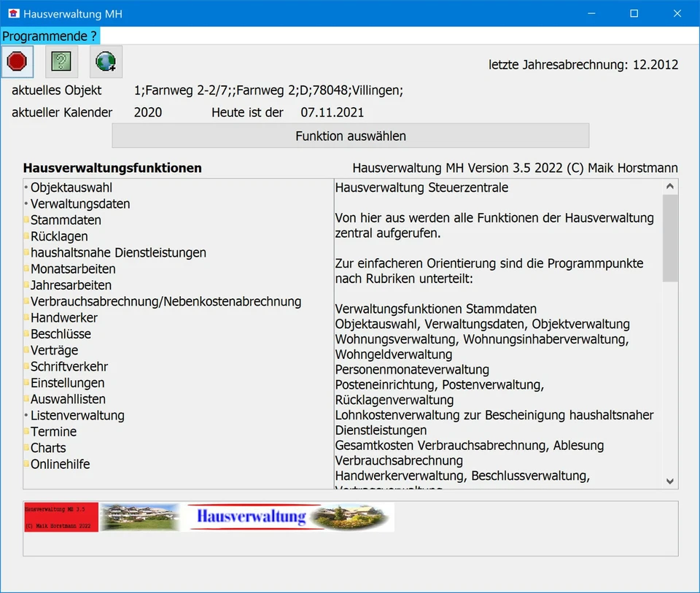
Task: Click the red stop icon to exit
Action: 17,61
